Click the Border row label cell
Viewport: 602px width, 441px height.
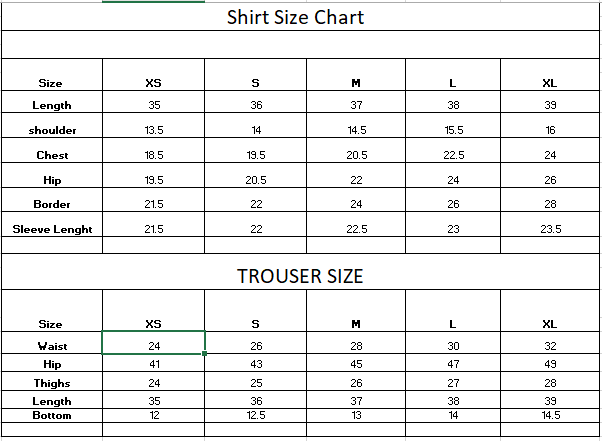[52, 204]
